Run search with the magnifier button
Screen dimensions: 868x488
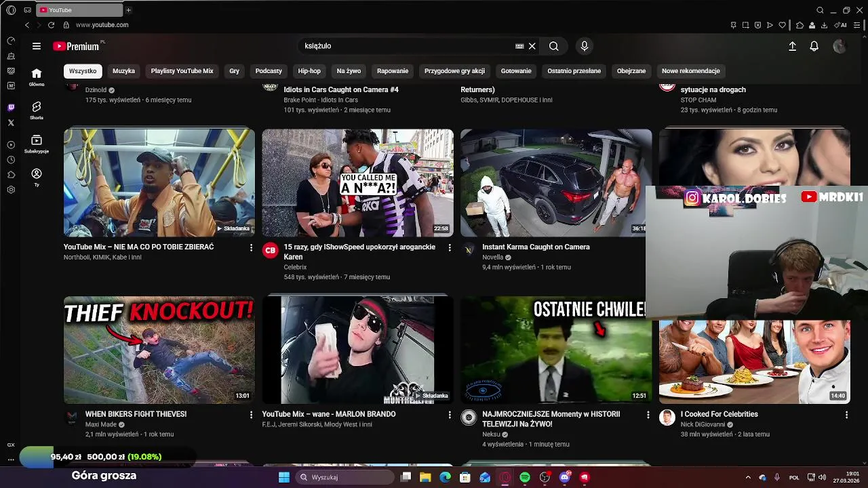tap(554, 46)
